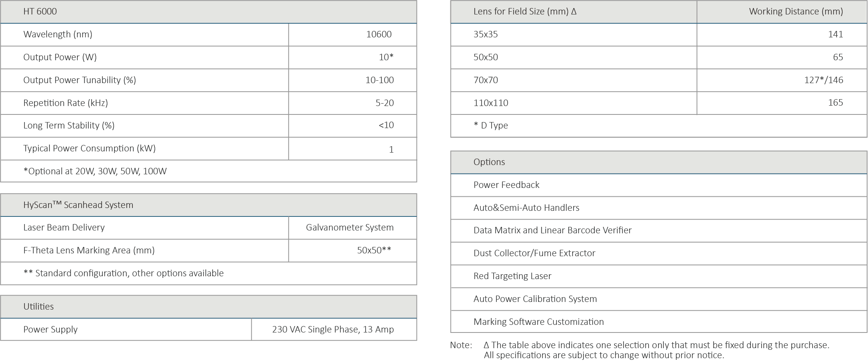868x361 pixels.
Task: Click the Utilities section header
Action: 39,307
